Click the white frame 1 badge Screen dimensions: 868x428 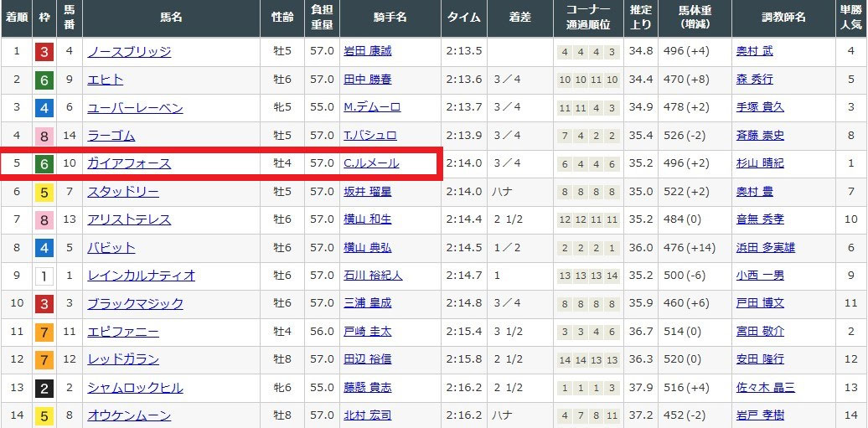click(44, 276)
